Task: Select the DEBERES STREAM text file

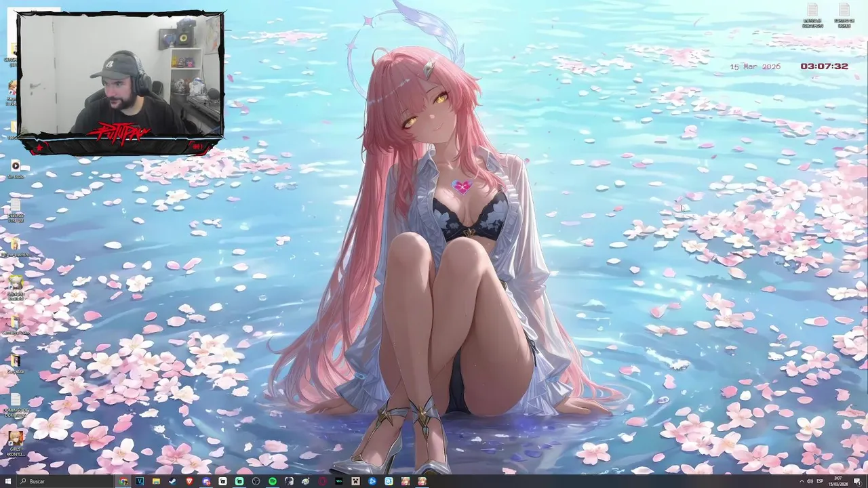Action: click(x=15, y=210)
